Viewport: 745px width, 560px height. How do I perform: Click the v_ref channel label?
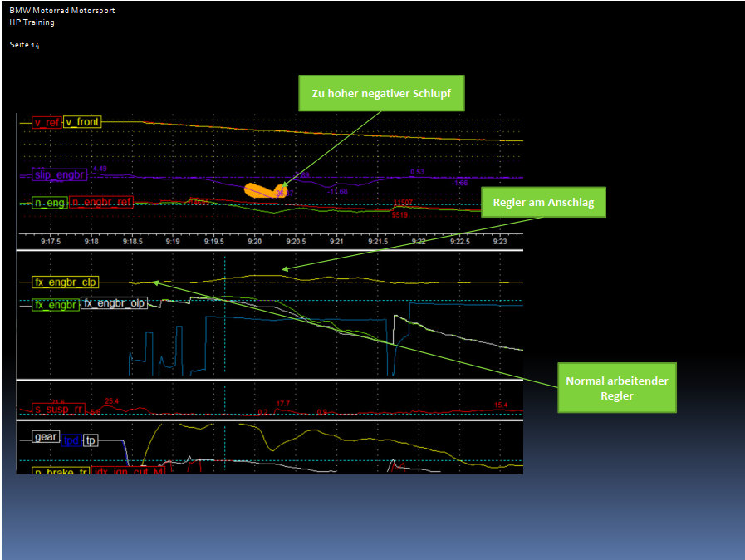(47, 122)
